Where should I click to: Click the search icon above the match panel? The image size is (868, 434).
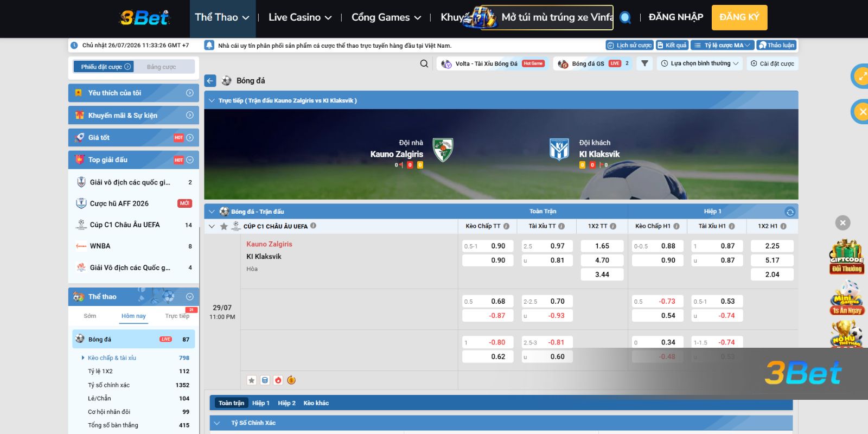pyautogui.click(x=424, y=63)
